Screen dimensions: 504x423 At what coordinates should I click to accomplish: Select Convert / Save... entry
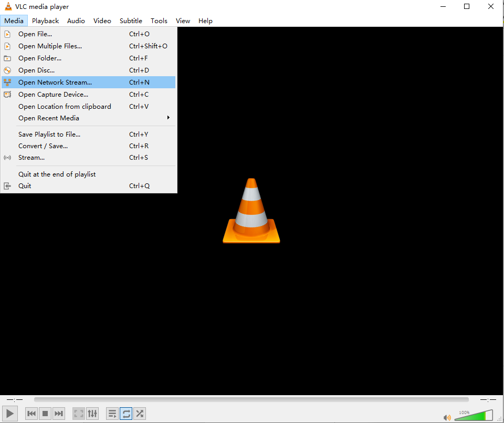click(x=88, y=146)
